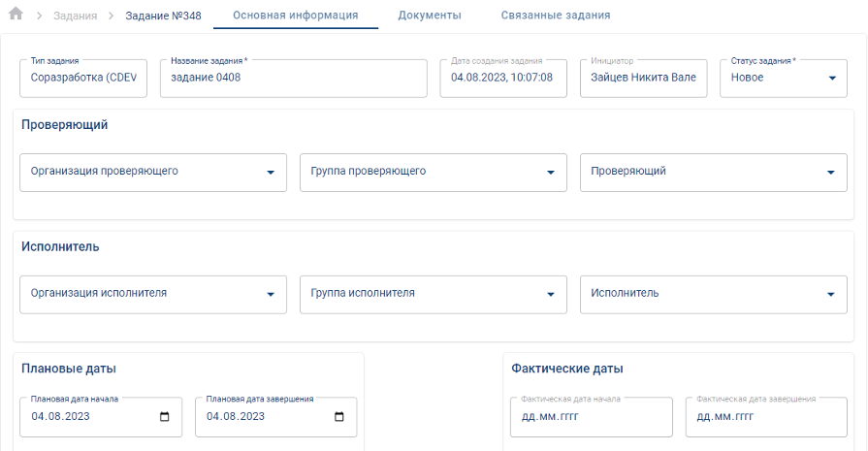Open Организация проверяющего dropdown

tap(270, 173)
